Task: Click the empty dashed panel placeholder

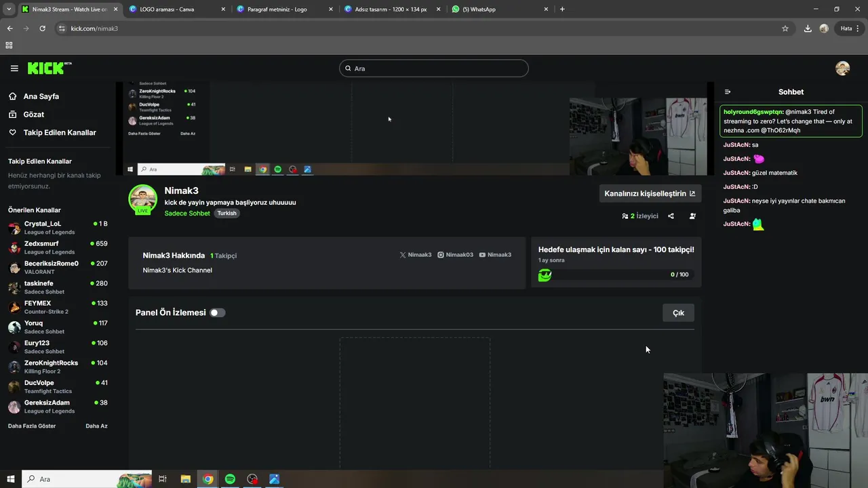Action: click(x=415, y=403)
